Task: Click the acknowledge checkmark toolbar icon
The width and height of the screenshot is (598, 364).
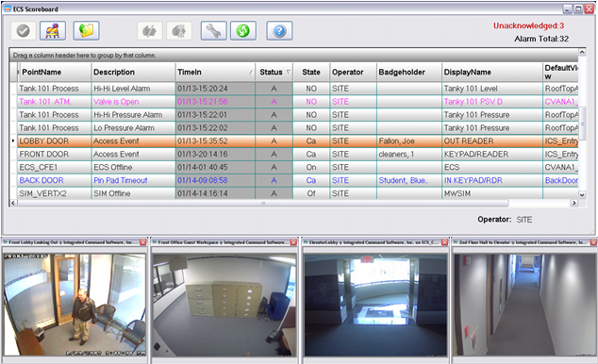Action: pyautogui.click(x=24, y=31)
